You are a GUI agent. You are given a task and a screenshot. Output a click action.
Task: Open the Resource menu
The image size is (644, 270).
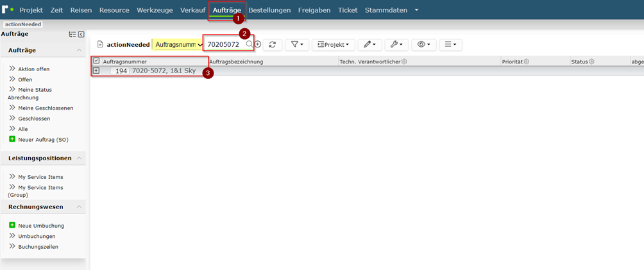114,10
